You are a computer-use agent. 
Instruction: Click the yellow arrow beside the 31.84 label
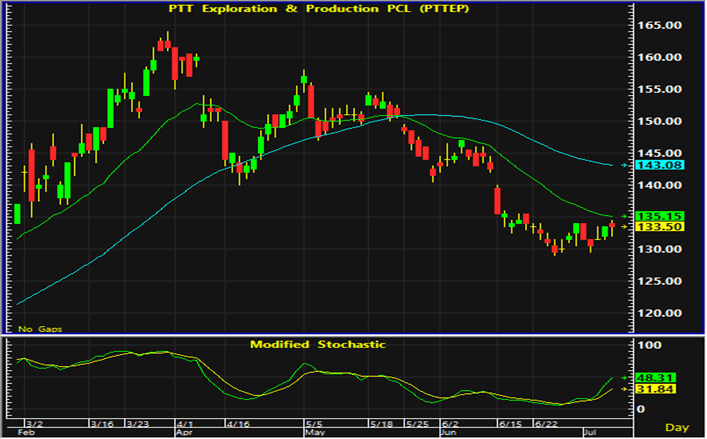(624, 389)
